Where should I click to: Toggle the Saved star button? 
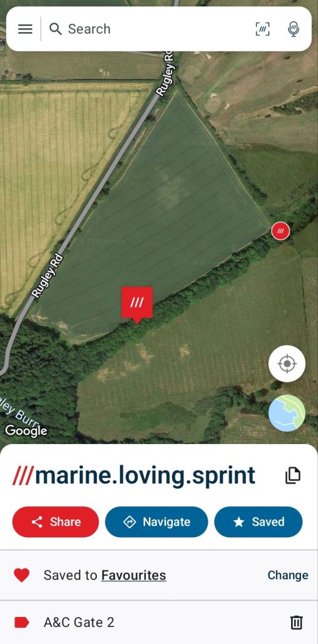[258, 522]
